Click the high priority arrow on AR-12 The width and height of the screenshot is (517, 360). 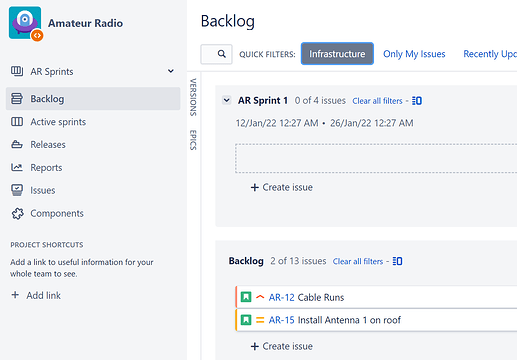[260, 297]
